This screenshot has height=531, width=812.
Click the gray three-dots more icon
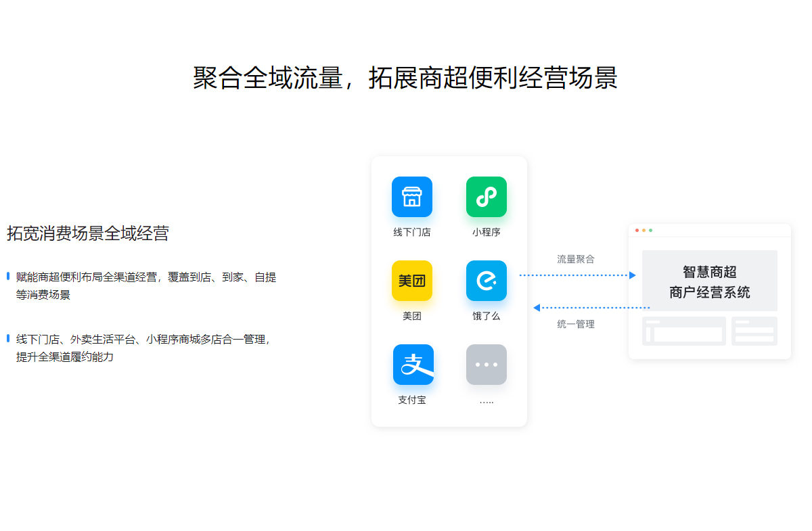(x=486, y=365)
